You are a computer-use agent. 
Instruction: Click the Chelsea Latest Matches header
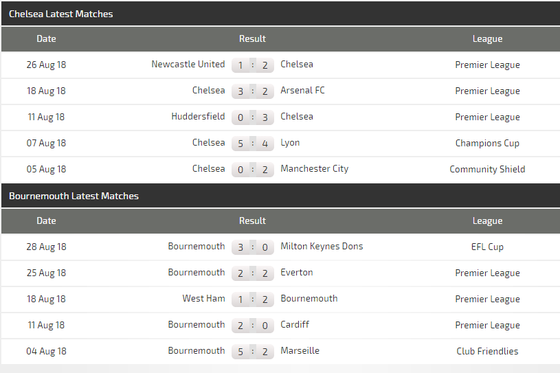pyautogui.click(x=61, y=14)
